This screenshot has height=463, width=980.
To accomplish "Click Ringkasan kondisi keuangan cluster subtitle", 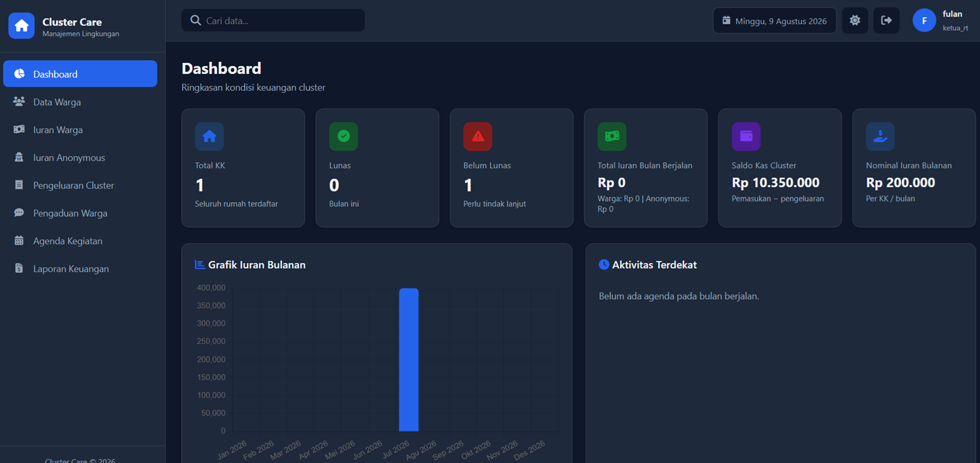I will click(x=254, y=87).
